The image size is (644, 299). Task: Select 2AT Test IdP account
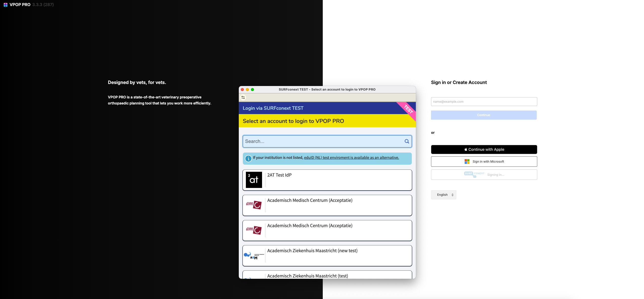(x=327, y=180)
